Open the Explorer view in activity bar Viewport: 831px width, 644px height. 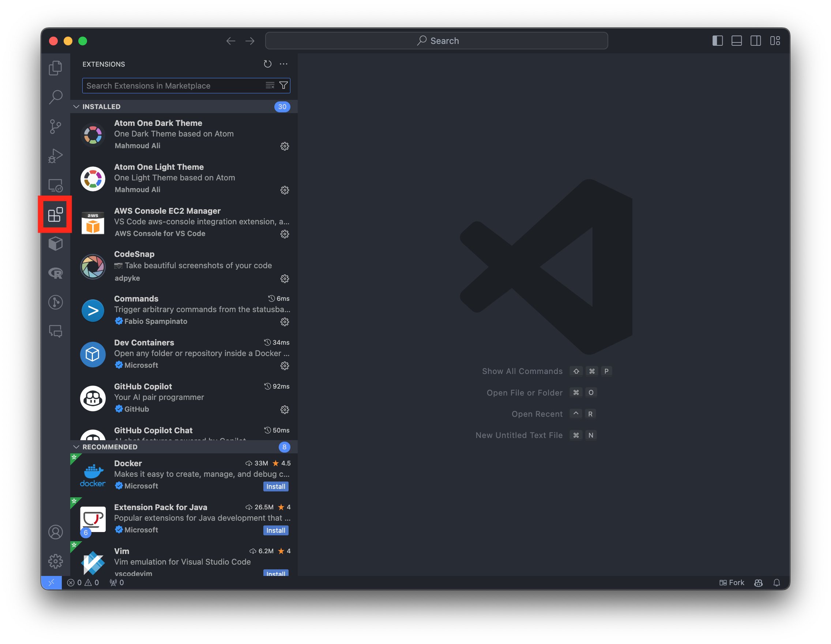click(x=56, y=68)
